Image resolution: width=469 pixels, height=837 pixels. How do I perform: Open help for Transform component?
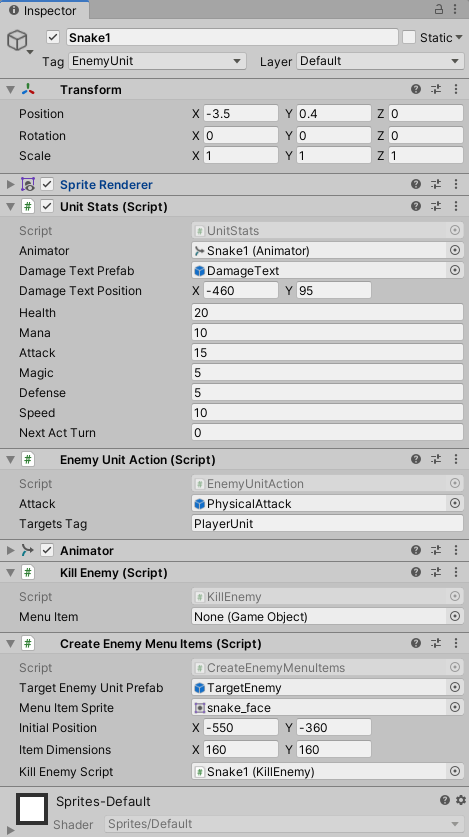[x=416, y=89]
